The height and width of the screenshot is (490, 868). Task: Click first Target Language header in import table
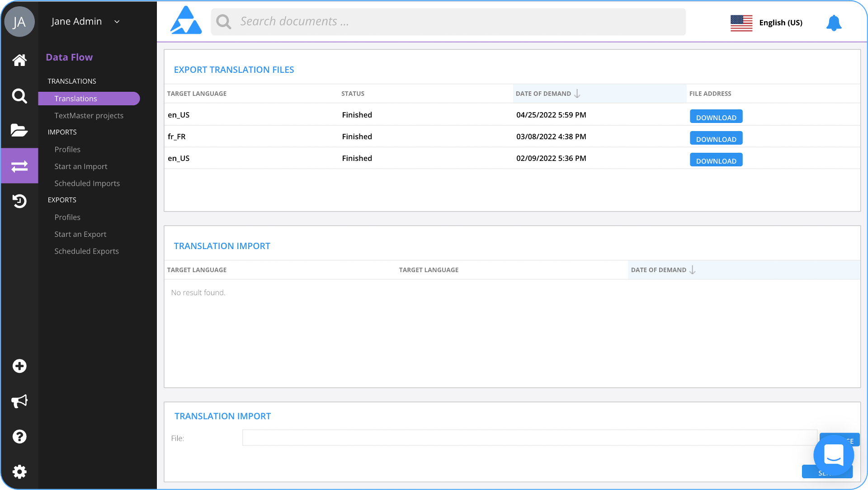[x=197, y=270]
